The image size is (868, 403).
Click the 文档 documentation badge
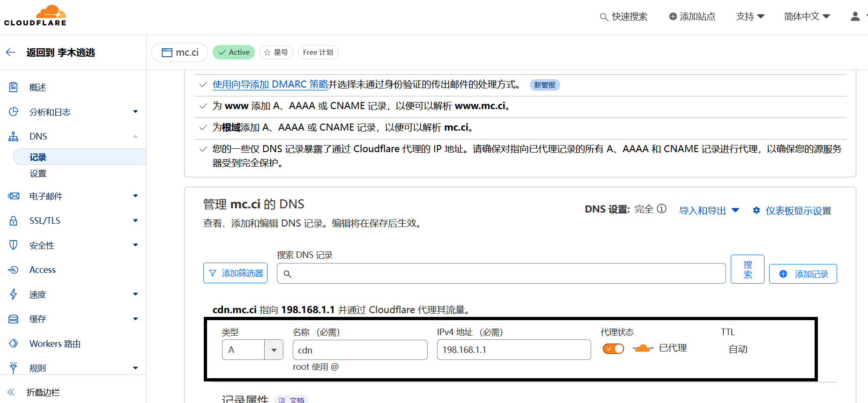click(291, 399)
